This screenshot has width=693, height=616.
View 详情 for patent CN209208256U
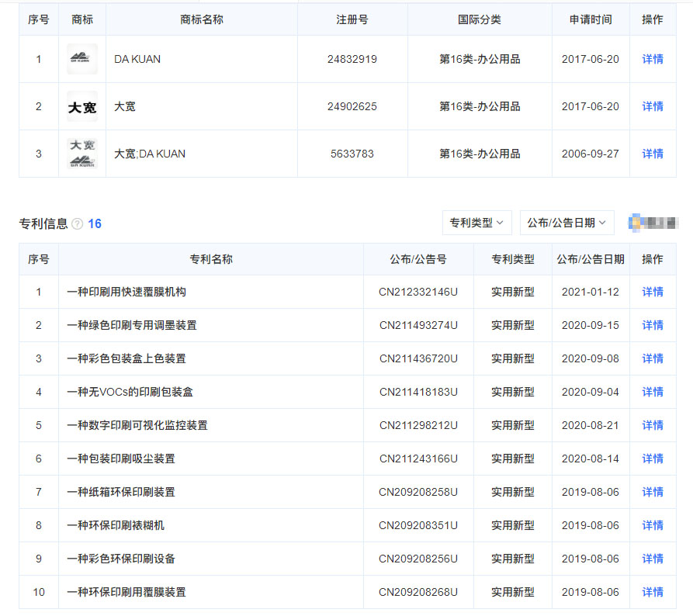tap(652, 559)
